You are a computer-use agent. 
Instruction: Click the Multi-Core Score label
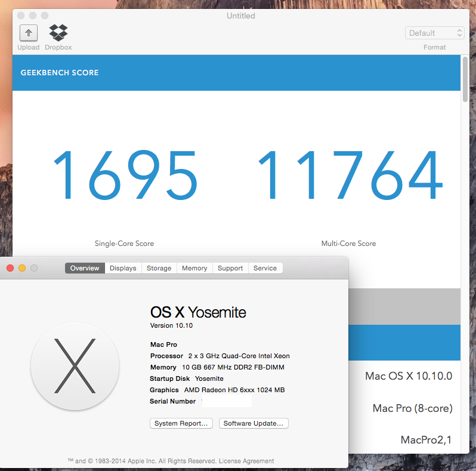(x=348, y=244)
